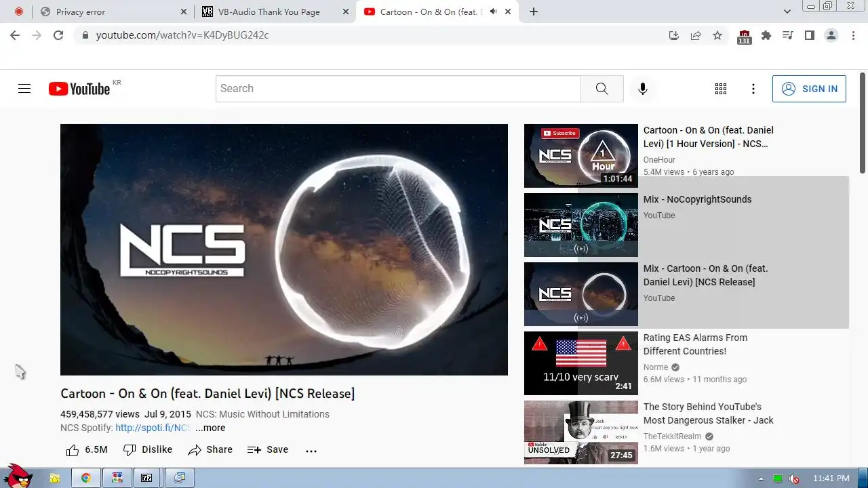Open the Mix - NoCopyrightSounds thumbnail
The height and width of the screenshot is (488, 868).
581,225
